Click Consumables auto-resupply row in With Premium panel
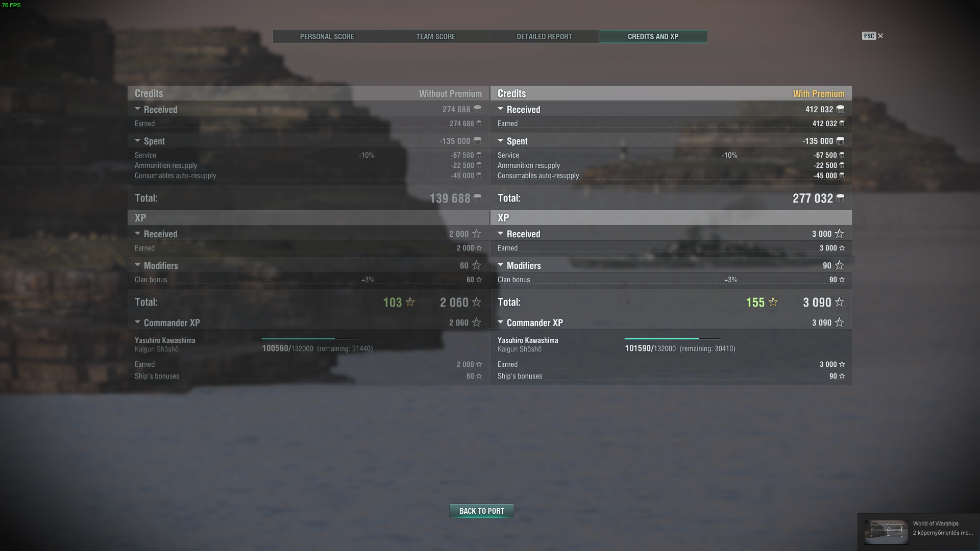 [x=671, y=176]
